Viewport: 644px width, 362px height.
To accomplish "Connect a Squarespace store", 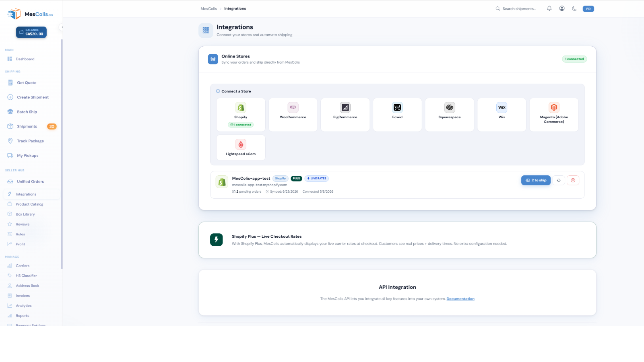I will click(450, 115).
